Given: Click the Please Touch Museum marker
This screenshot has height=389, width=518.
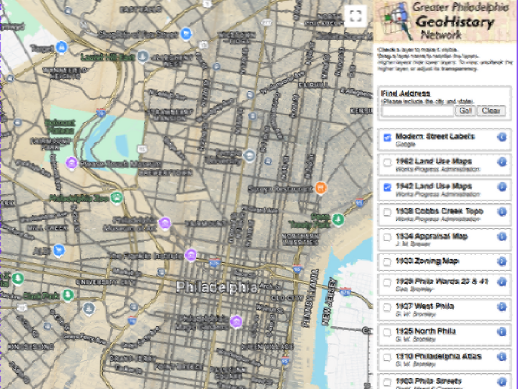Looking at the screenshot, I should (71, 163).
